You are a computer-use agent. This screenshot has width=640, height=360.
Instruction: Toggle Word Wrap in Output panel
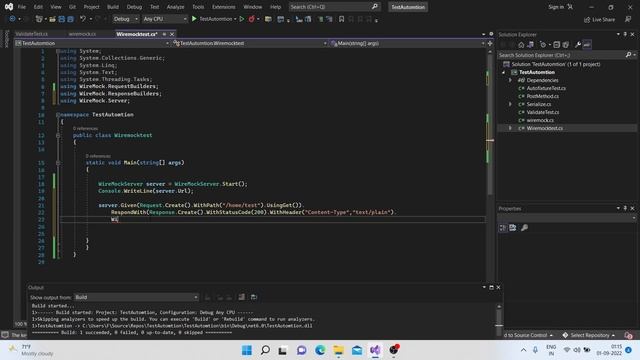[x=254, y=297]
